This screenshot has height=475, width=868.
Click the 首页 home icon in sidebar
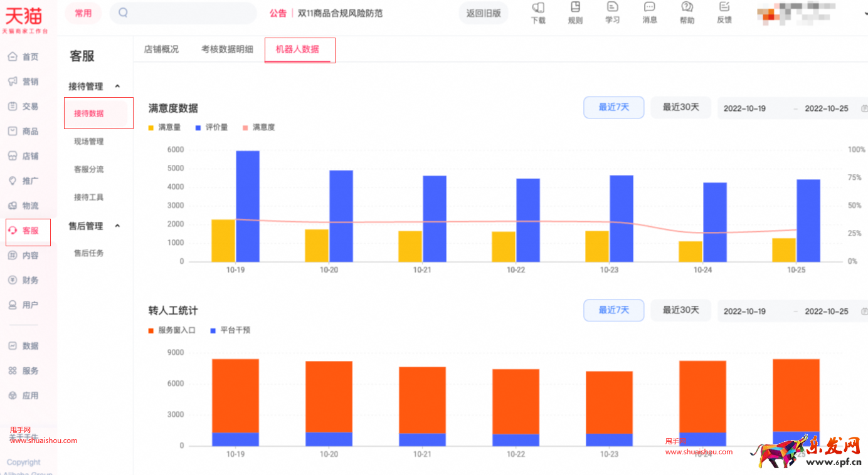[x=12, y=57]
